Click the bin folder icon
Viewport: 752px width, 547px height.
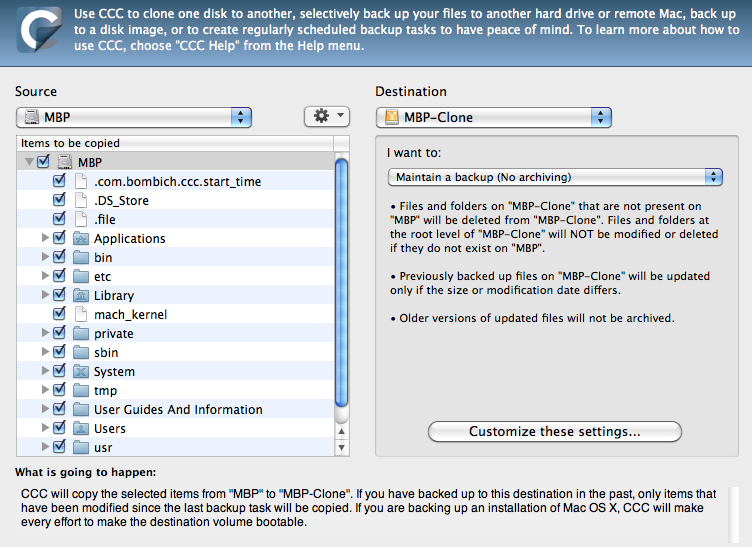81,257
